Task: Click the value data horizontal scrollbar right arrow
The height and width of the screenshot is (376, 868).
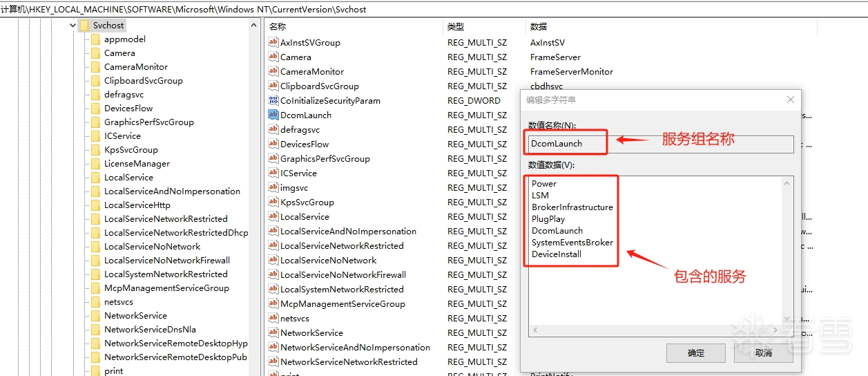Action: tap(775, 330)
